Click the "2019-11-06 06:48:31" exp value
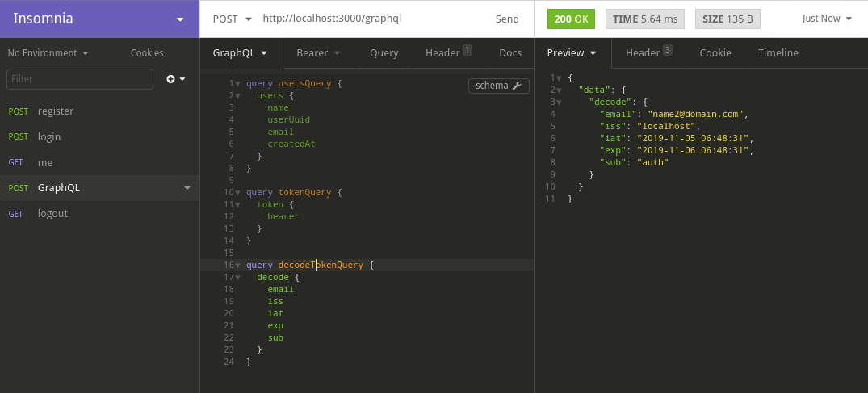Viewport: 868px width, 393px height. pyautogui.click(x=693, y=151)
